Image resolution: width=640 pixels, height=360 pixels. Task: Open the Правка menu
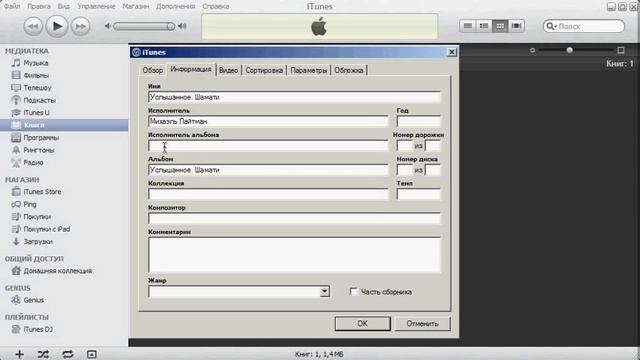[x=39, y=6]
